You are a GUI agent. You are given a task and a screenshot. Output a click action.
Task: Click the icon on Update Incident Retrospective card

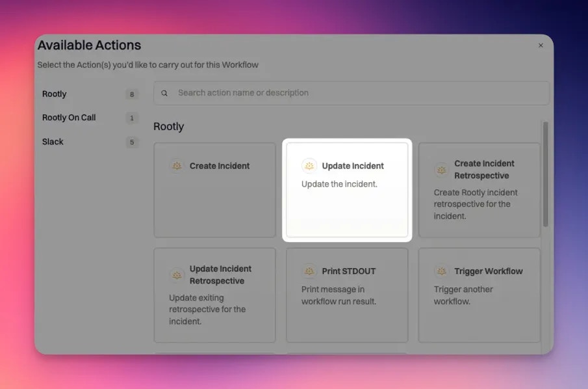[177, 275]
